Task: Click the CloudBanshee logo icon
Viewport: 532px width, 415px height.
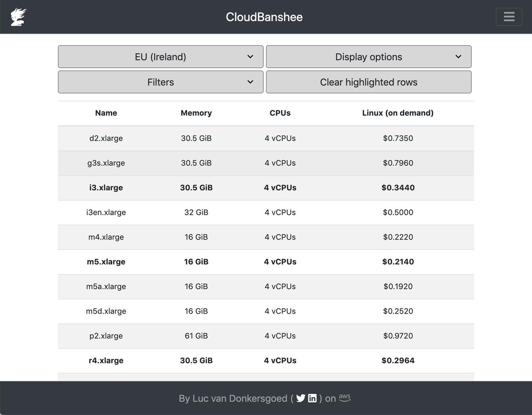Action: click(x=19, y=17)
